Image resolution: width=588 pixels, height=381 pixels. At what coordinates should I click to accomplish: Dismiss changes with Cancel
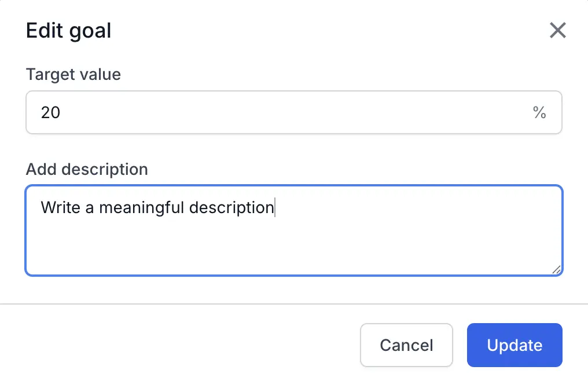click(x=406, y=345)
